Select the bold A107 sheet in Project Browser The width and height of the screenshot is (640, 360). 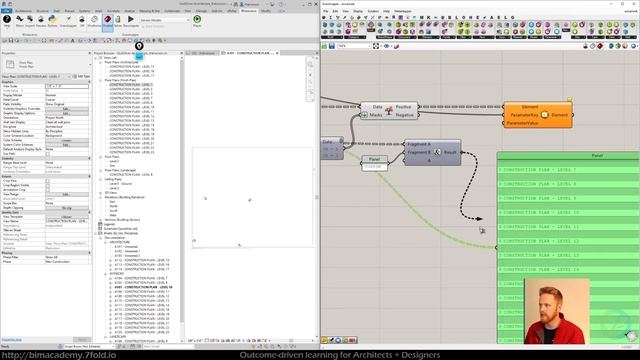pos(143,287)
